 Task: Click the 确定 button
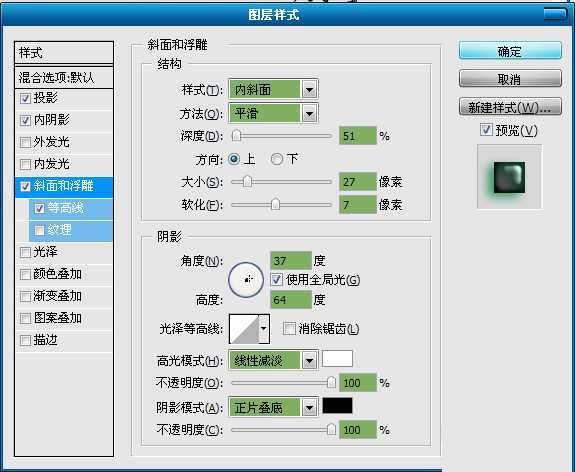coord(510,51)
